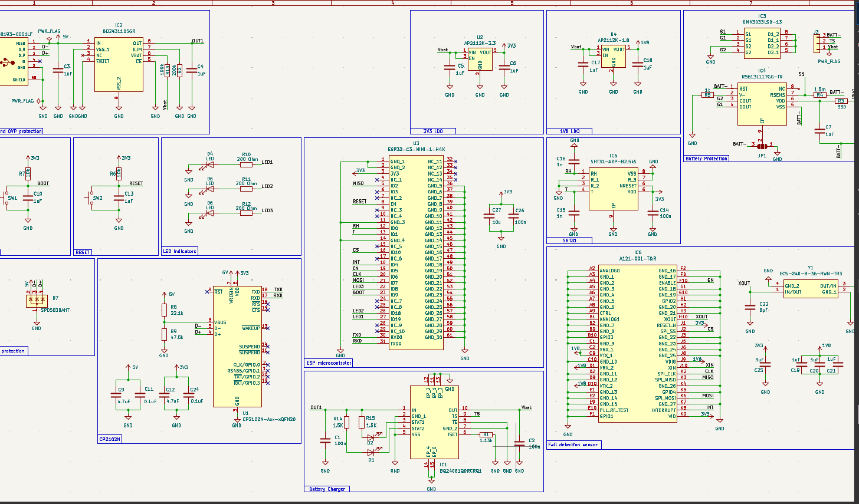Select resistor R12 200 Ohm
The width and height of the screenshot is (859, 504).
coord(246,213)
